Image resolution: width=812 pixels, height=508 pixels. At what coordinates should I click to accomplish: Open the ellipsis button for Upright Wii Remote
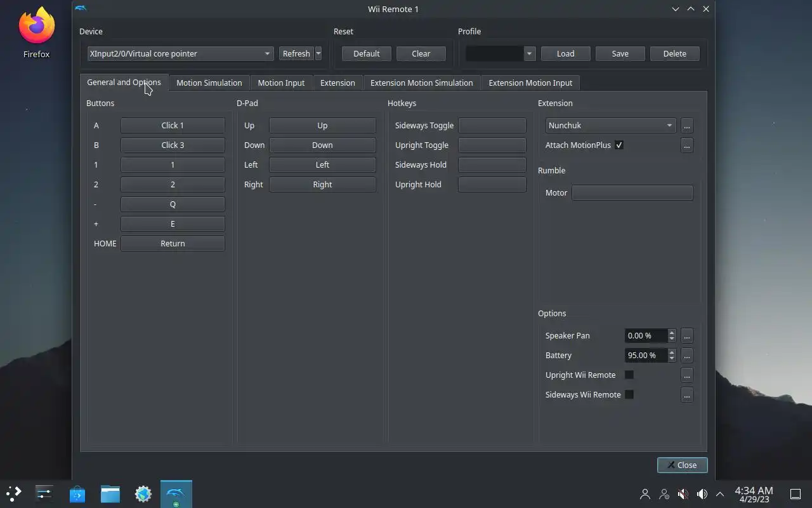click(686, 375)
